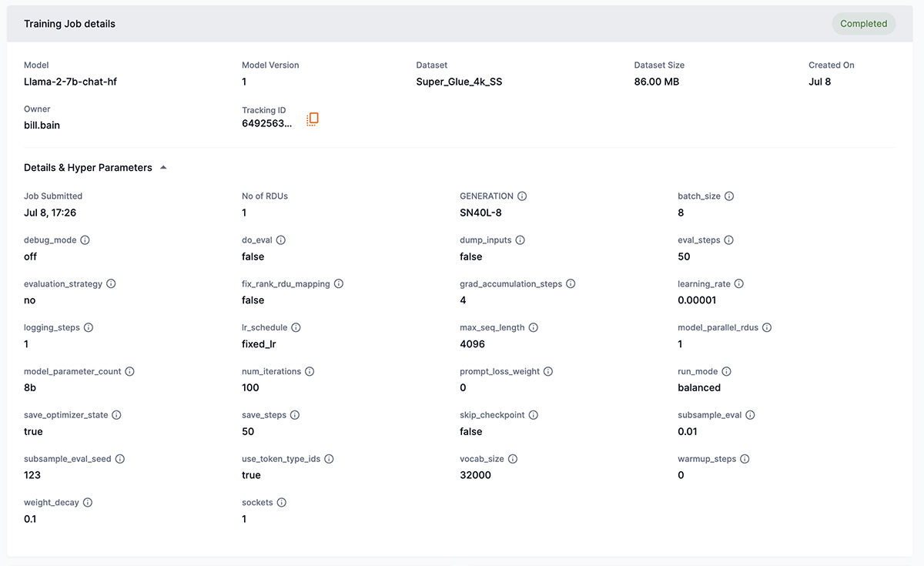The image size is (924, 566).
Task: Click the truncated Tracking ID value
Action: tap(267, 124)
